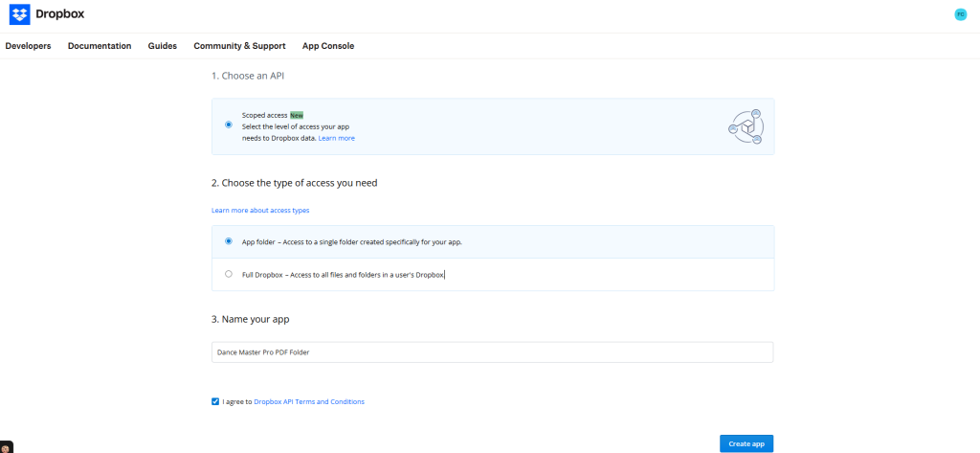
Task: Select the Full Dropbox access option
Action: 228,274
